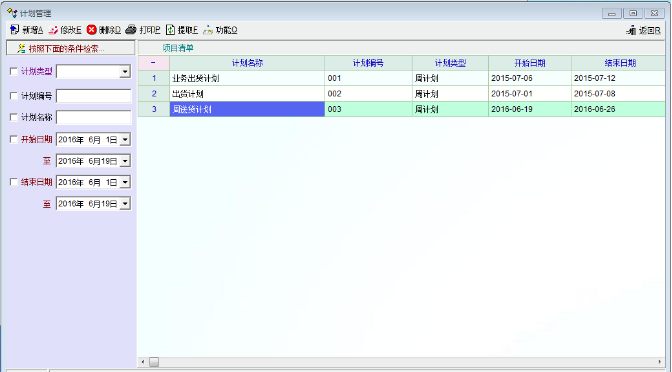Enable the 计划编号 filter checkbox
This screenshot has height=372, width=672.
[x=14, y=96]
